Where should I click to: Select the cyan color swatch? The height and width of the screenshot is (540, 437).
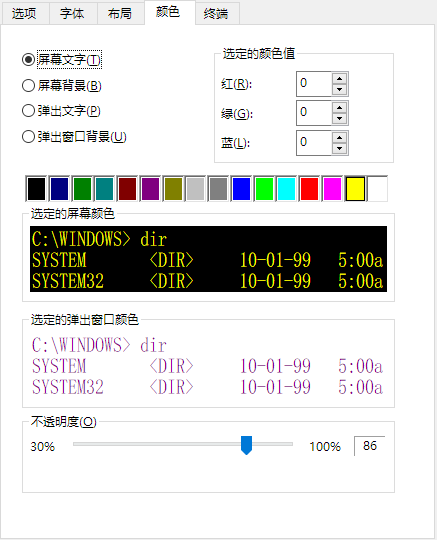(287, 189)
